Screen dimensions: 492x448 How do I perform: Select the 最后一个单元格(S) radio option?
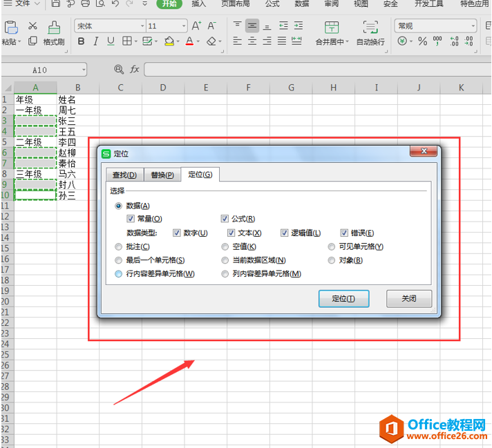(x=118, y=260)
